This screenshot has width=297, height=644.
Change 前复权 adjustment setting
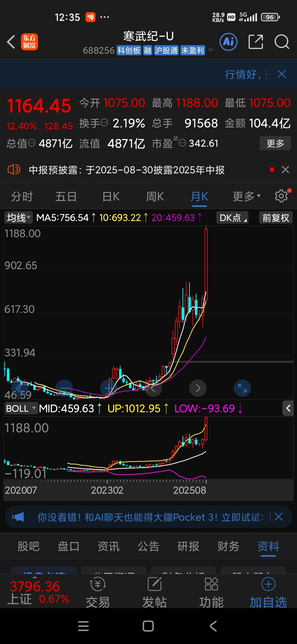tap(276, 218)
